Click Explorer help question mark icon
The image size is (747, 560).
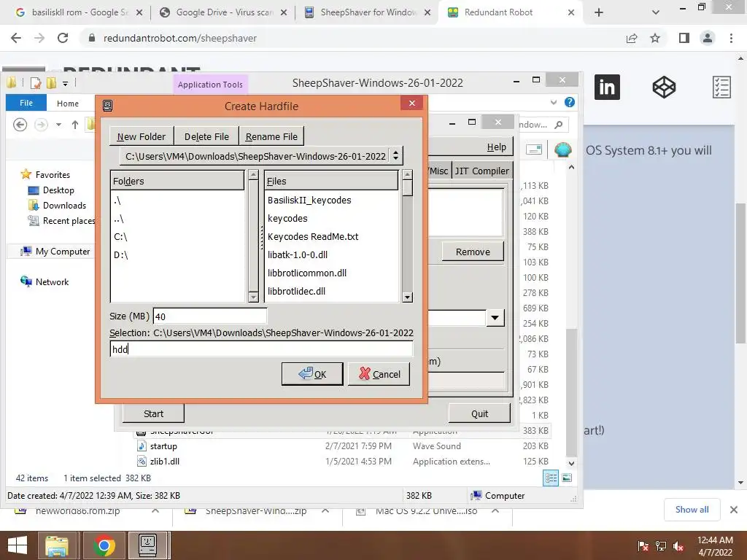click(x=569, y=102)
